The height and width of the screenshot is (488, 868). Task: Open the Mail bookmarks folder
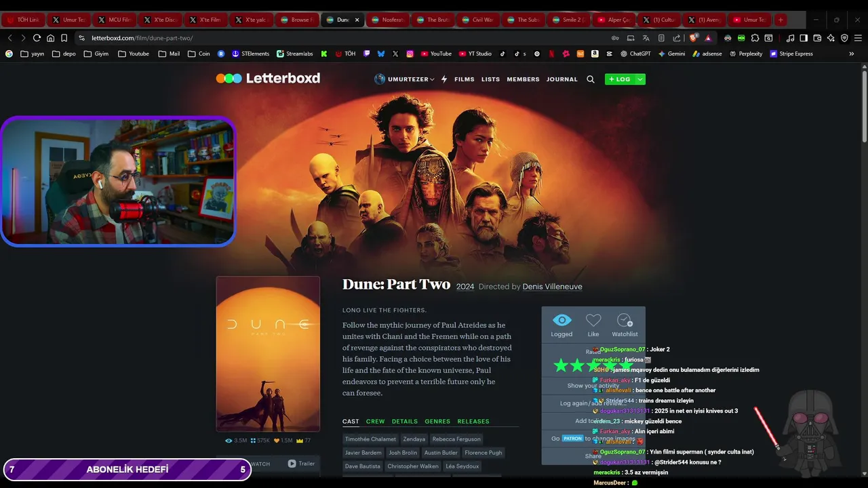coord(169,54)
